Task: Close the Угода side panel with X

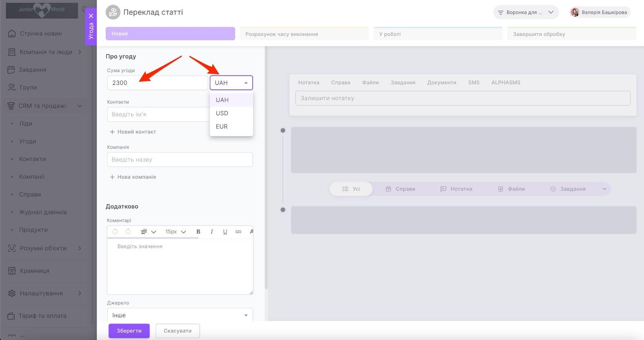Action: 91,16
